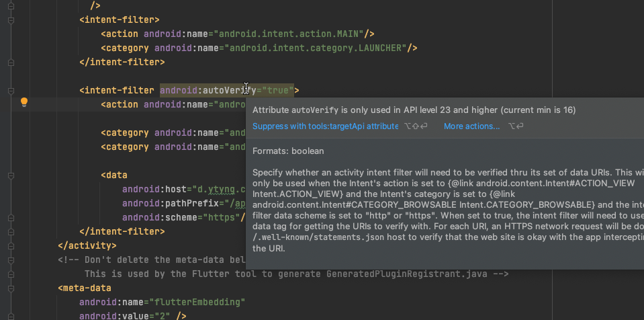This screenshot has width=644, height=320.
Task: Click 'Formats: boolean' text in tooltip
Action: click(288, 151)
